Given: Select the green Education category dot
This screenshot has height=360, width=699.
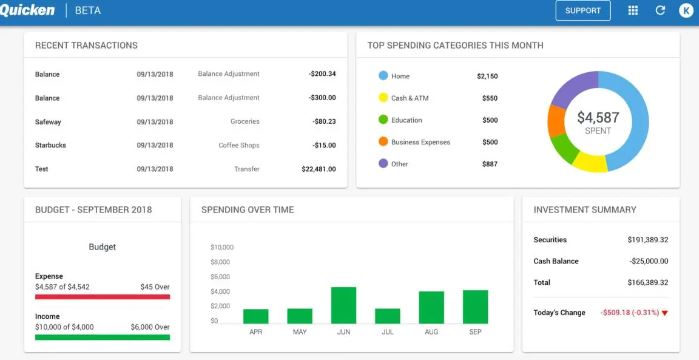Looking at the screenshot, I should click(x=383, y=120).
